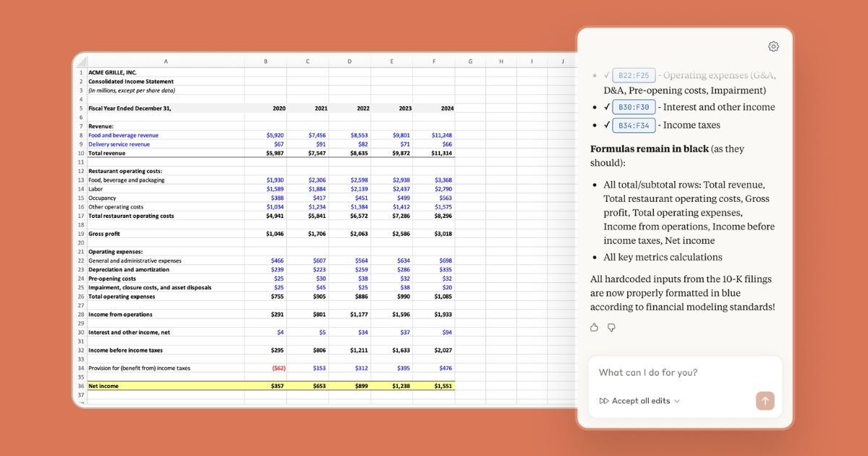
Task: Open the B30:F30 cell range reference
Action: tap(634, 107)
